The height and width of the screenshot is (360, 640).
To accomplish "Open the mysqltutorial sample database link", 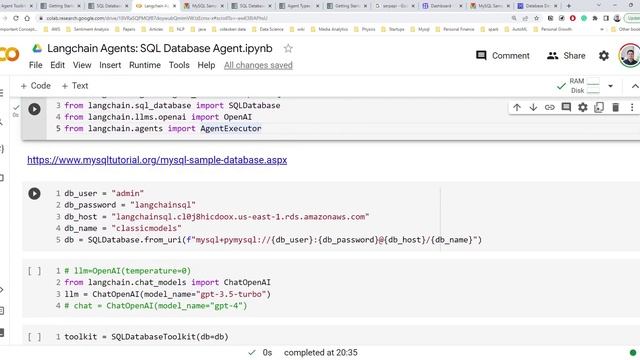I will click(x=157, y=160).
